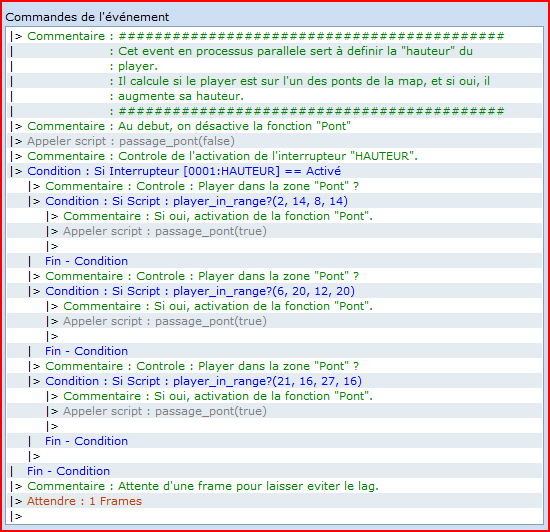Viewport: 550px width, 532px height.
Task: Select the Attendre : 1 Frames command
Action: tap(274, 501)
